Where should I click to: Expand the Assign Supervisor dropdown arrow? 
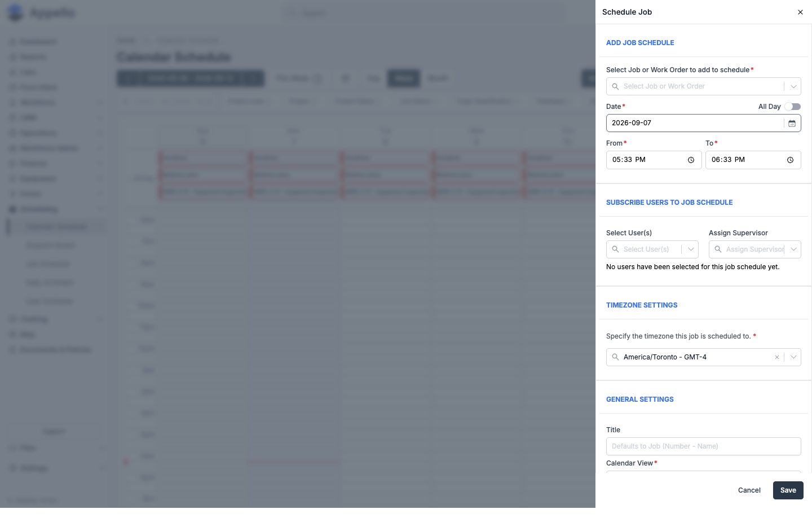tap(793, 249)
